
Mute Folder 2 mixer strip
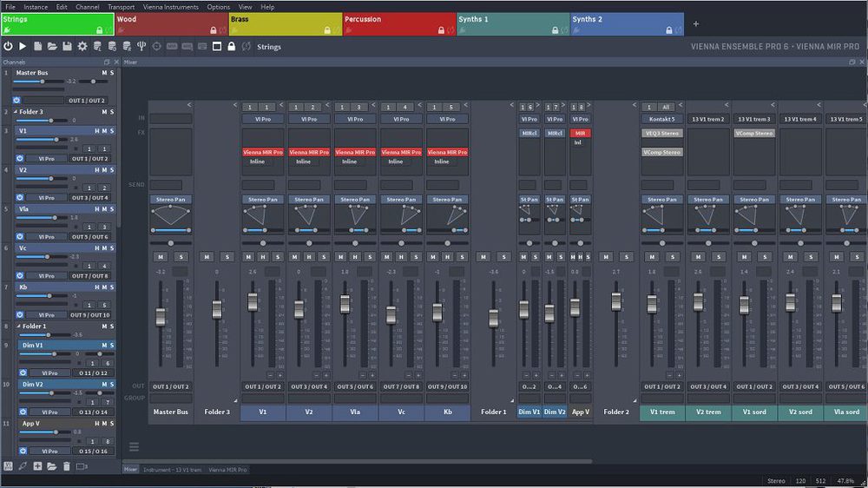606,256
